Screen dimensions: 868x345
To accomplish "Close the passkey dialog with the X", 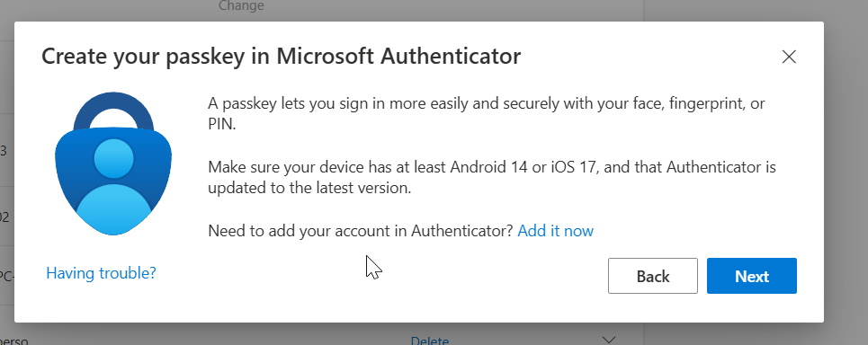I will click(788, 57).
